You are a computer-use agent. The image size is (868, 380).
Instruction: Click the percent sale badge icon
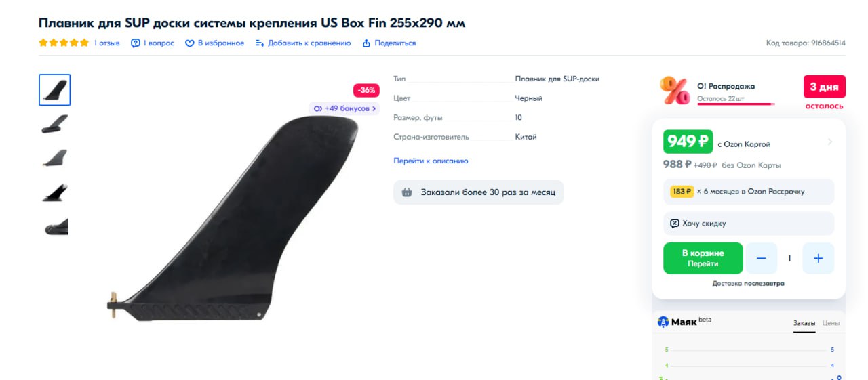tap(675, 90)
